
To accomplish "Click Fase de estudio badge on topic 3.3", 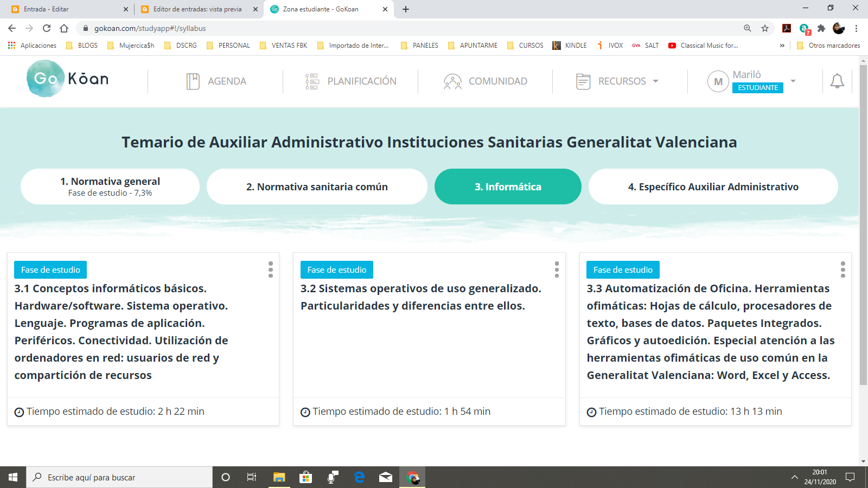I will [x=623, y=269].
